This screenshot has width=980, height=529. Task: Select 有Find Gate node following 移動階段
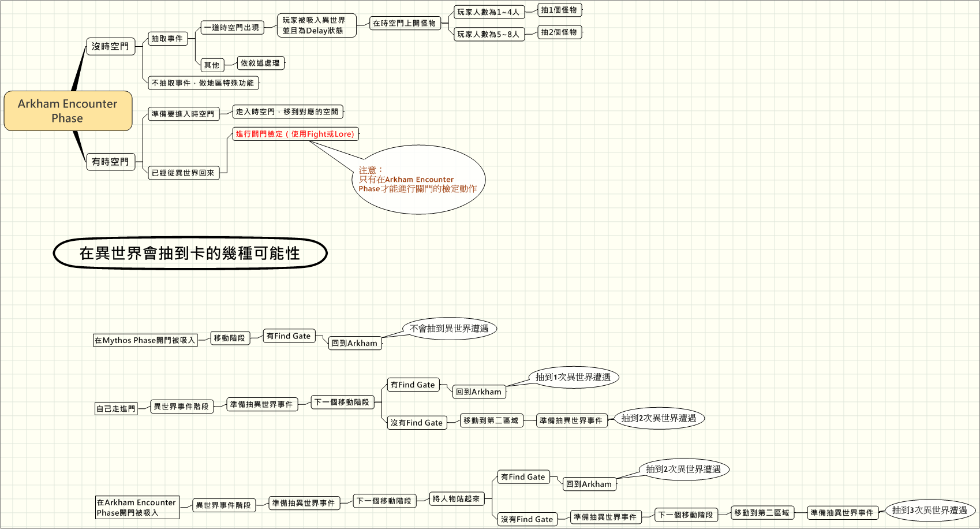click(289, 336)
